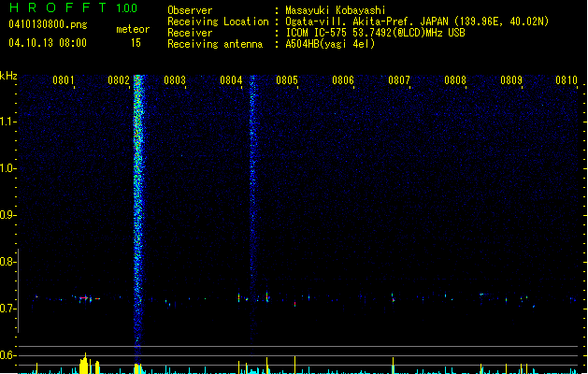Click the 0809 time marker

pyautogui.click(x=511, y=80)
